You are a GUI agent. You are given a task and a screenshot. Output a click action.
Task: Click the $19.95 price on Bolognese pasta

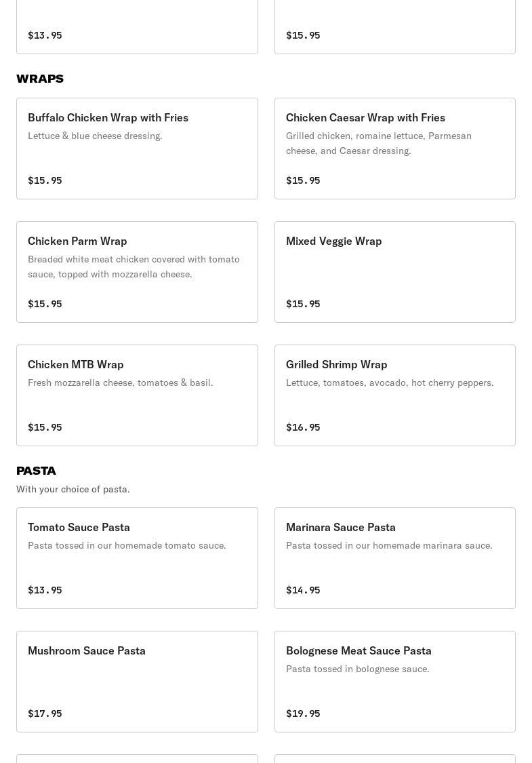(303, 713)
